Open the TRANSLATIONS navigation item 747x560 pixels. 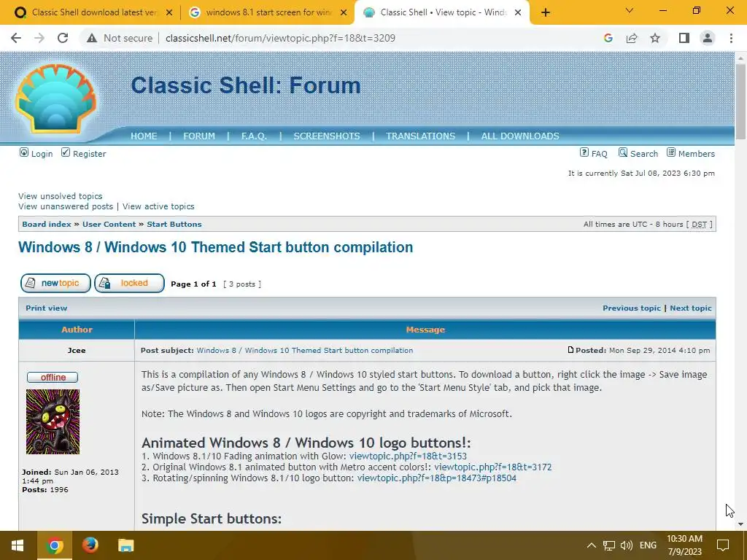click(x=421, y=136)
